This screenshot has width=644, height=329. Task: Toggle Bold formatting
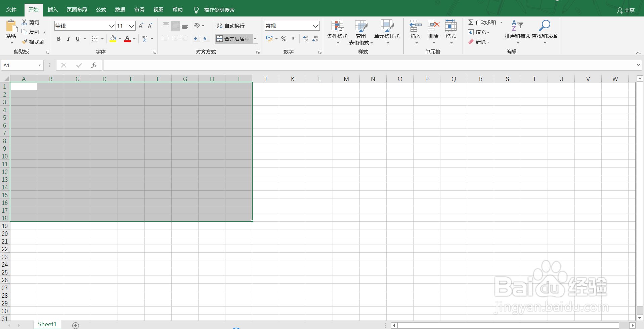pyautogui.click(x=59, y=39)
